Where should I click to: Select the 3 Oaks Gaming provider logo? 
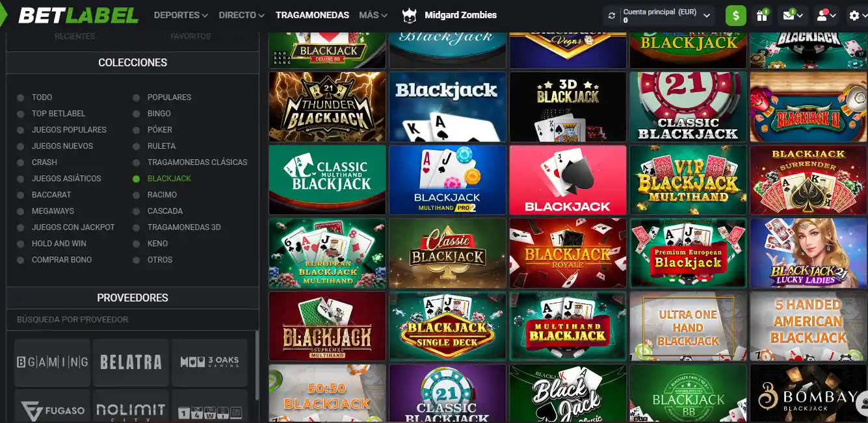click(209, 362)
